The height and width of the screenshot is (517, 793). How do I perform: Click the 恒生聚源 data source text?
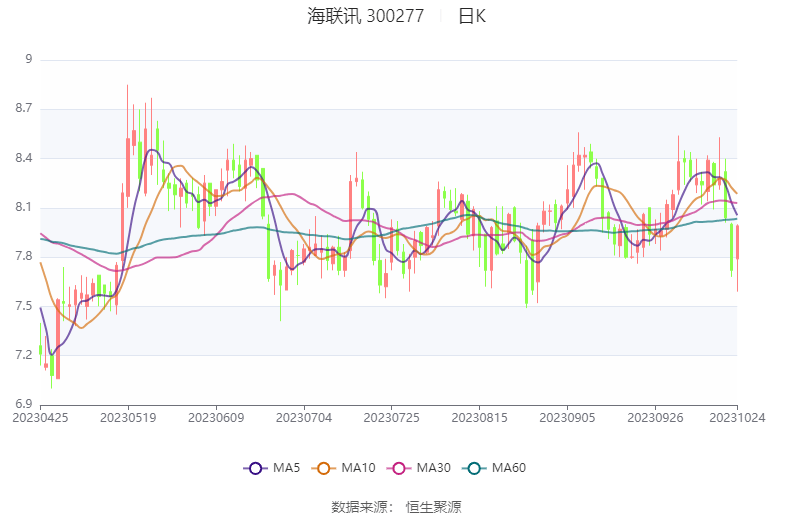(433, 507)
